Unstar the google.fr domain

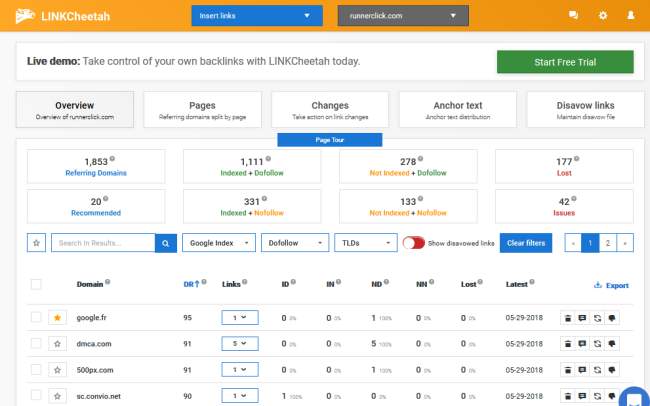(x=57, y=317)
